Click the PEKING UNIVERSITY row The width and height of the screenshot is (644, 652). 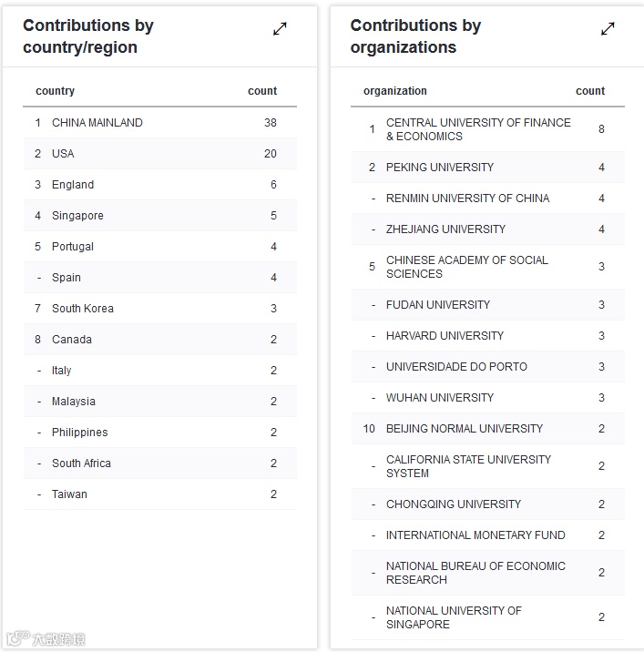440,168
